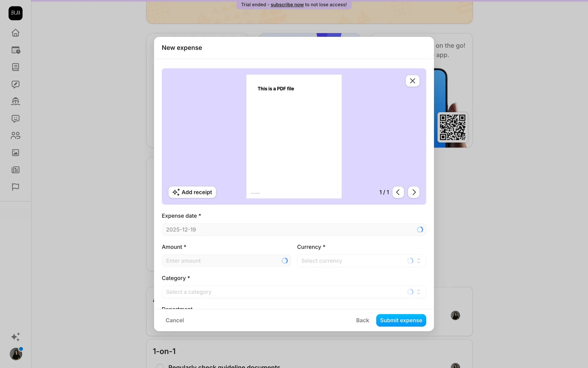Open the smiley chat feedback icon
Viewport: 588px width, 368px height.
16,119
